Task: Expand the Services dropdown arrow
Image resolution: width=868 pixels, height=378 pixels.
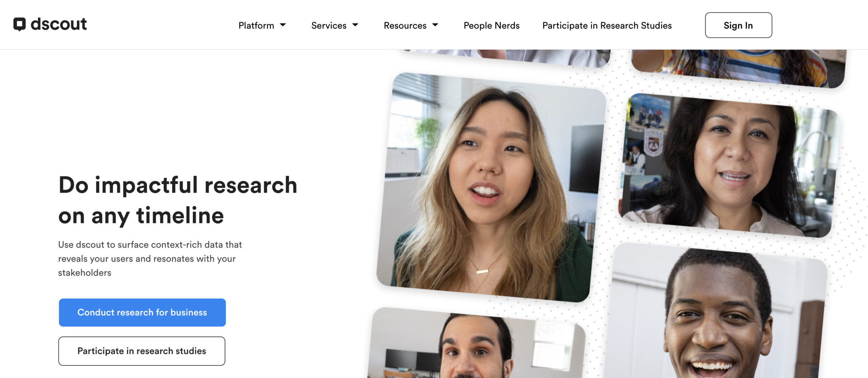Action: pyautogui.click(x=355, y=25)
